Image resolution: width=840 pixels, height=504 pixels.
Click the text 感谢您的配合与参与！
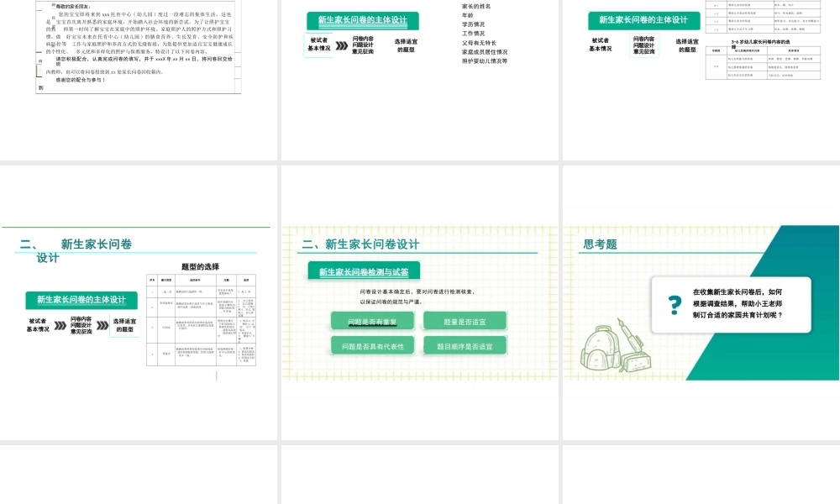[x=81, y=80]
